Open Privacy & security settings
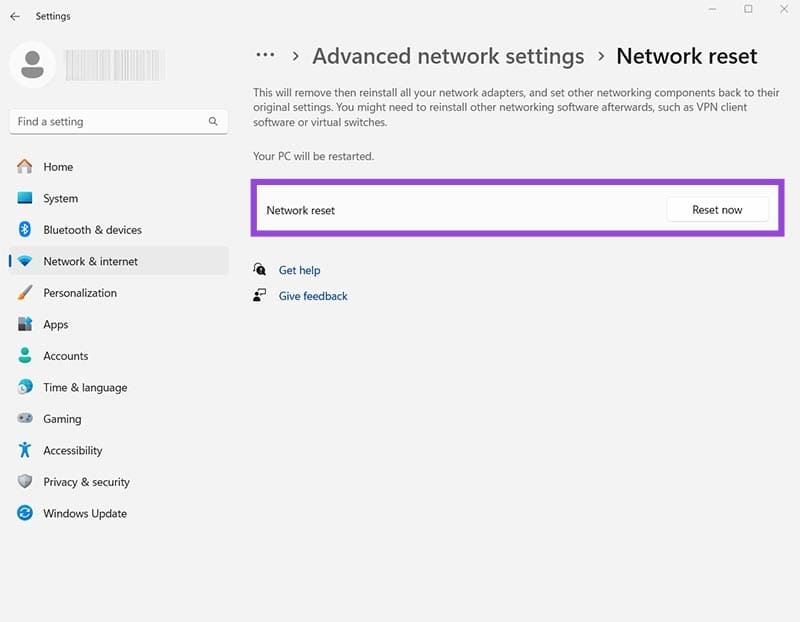The width and height of the screenshot is (800, 622). (x=118, y=482)
